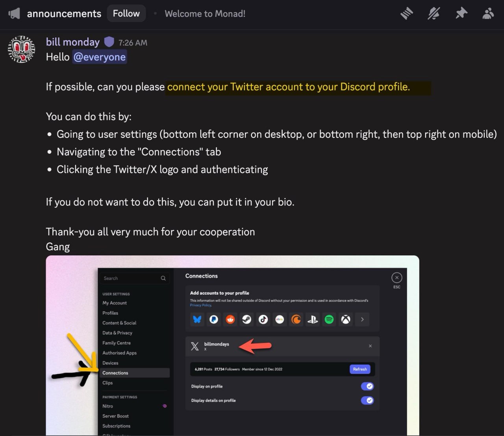Click the 'Navigating to the "Connections" tab' bullet
The width and height of the screenshot is (504, 436).
click(139, 152)
